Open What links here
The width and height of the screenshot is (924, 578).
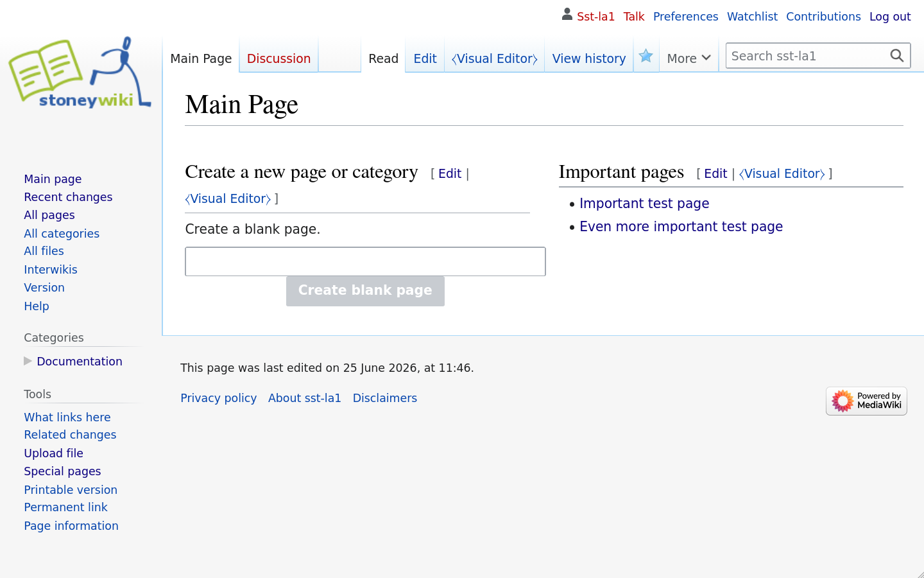coord(67,417)
